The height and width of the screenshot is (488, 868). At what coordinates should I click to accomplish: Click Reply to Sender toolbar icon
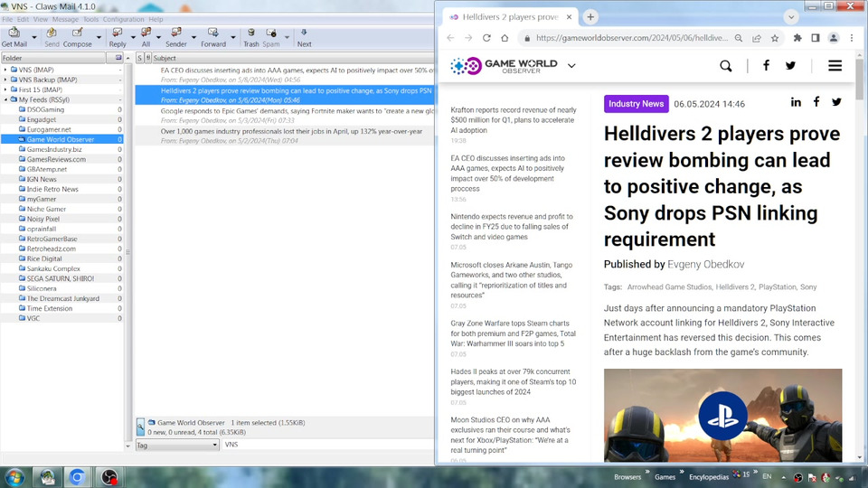176,37
